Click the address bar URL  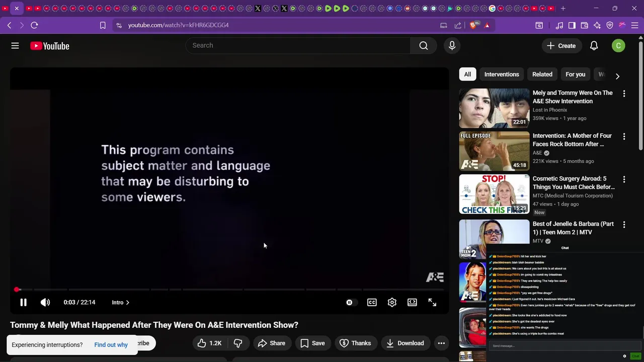pyautogui.click(x=178, y=25)
